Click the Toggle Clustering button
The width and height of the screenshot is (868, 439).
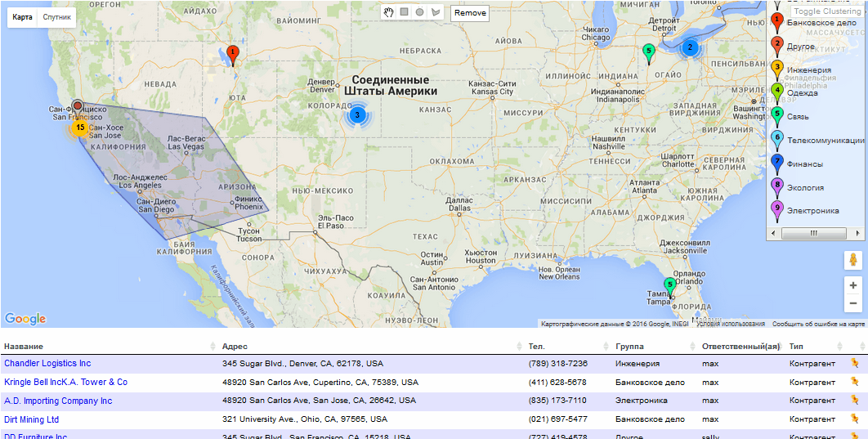point(827,11)
